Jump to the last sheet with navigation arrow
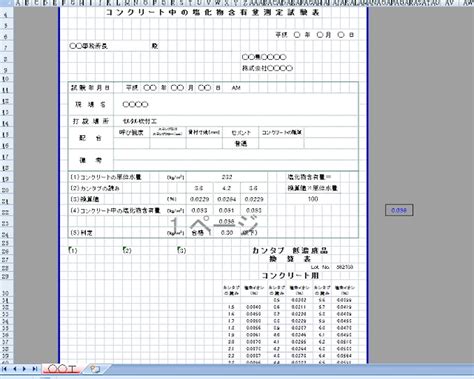This screenshot has height=379, width=474. tap(35, 369)
